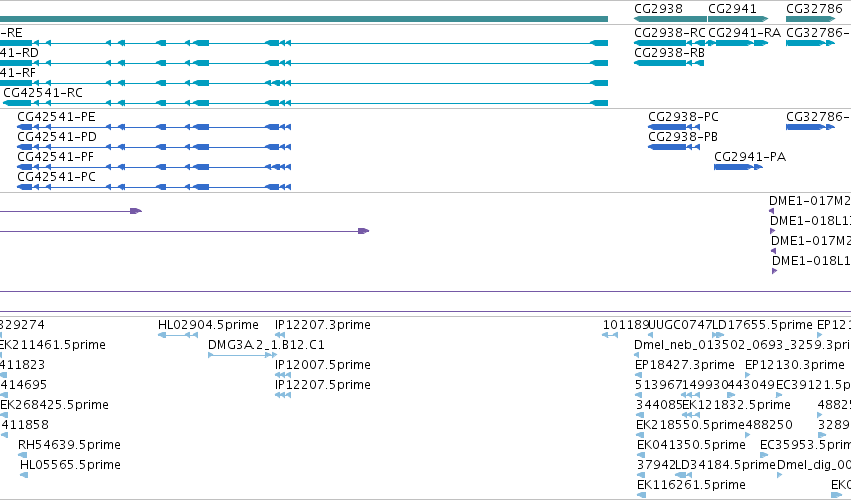The height and width of the screenshot is (500, 851).
Task: Select the 411823 feature label
Action: [22, 365]
